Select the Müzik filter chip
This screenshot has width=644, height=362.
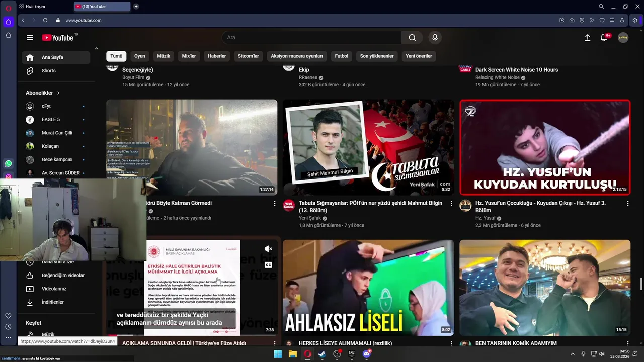pos(164,56)
